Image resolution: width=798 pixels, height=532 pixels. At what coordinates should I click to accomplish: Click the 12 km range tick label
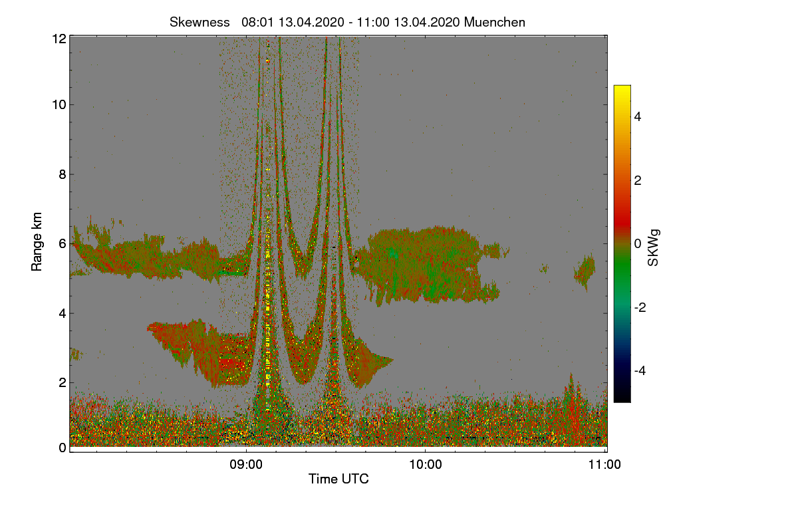tap(59, 39)
